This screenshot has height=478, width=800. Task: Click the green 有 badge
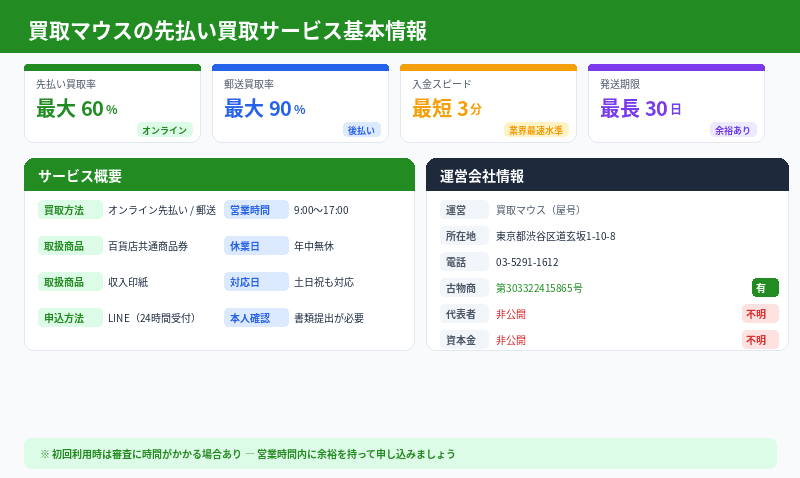coord(765,288)
